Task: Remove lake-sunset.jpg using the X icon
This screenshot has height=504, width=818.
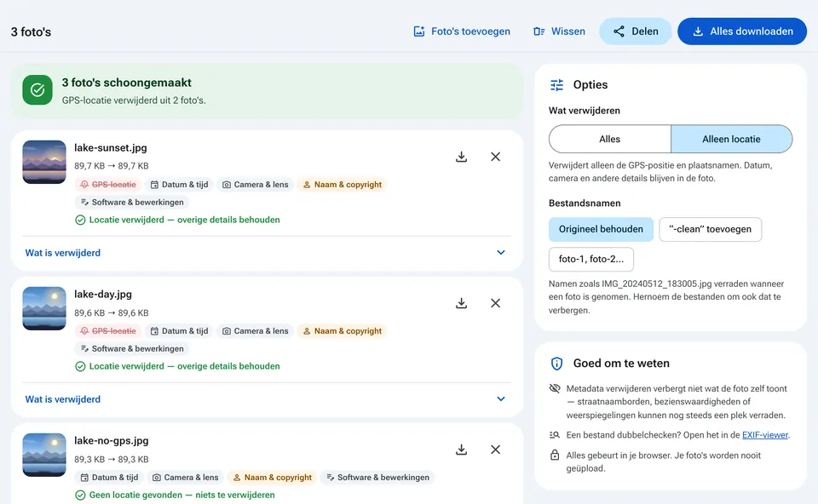Action: 496,157
